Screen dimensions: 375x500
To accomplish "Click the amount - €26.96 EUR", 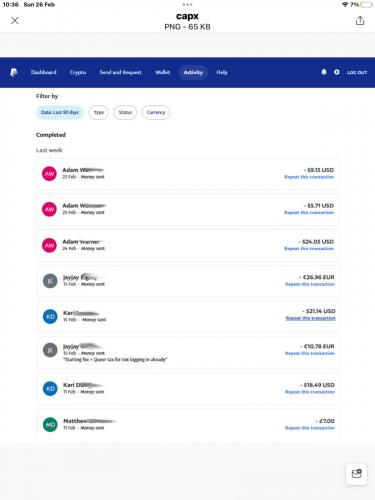I will pos(317,277).
